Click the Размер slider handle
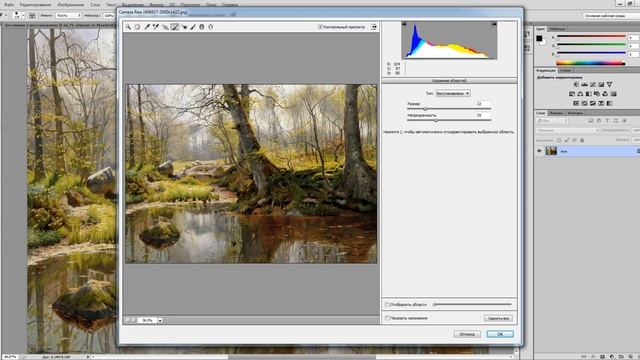Image resolution: width=640 pixels, height=360 pixels. point(425,109)
